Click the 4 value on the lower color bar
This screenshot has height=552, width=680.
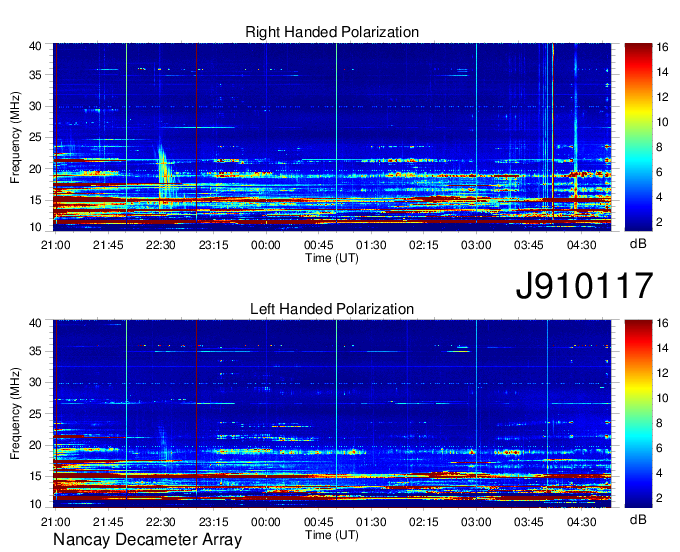[659, 473]
